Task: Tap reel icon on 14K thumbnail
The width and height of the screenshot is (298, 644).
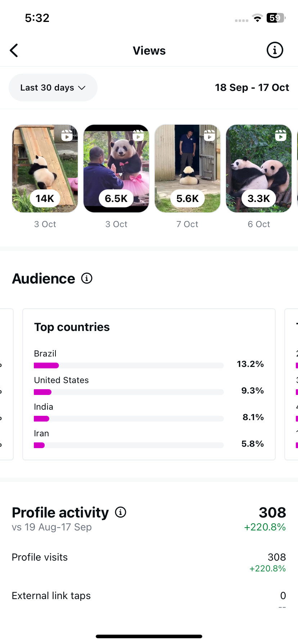Action: point(67,135)
